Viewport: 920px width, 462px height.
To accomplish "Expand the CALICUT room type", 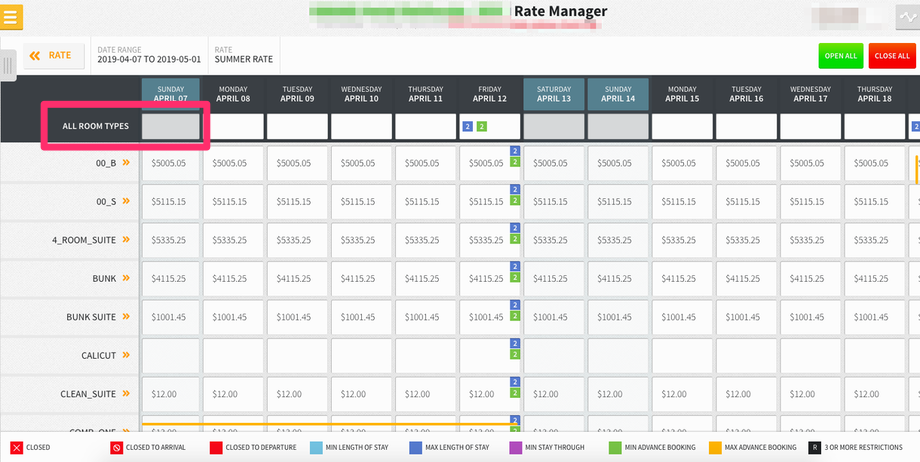I will coord(126,355).
